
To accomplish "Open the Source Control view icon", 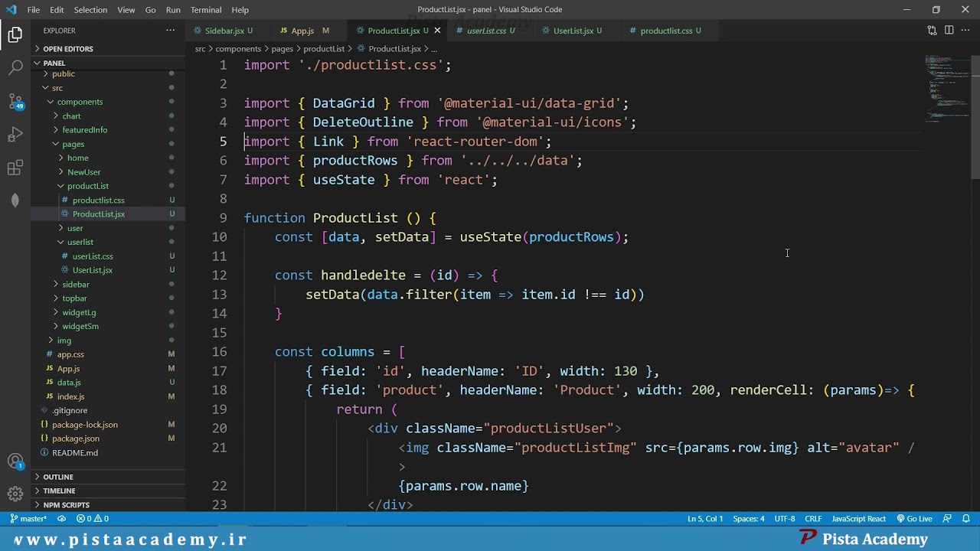I will [15, 101].
